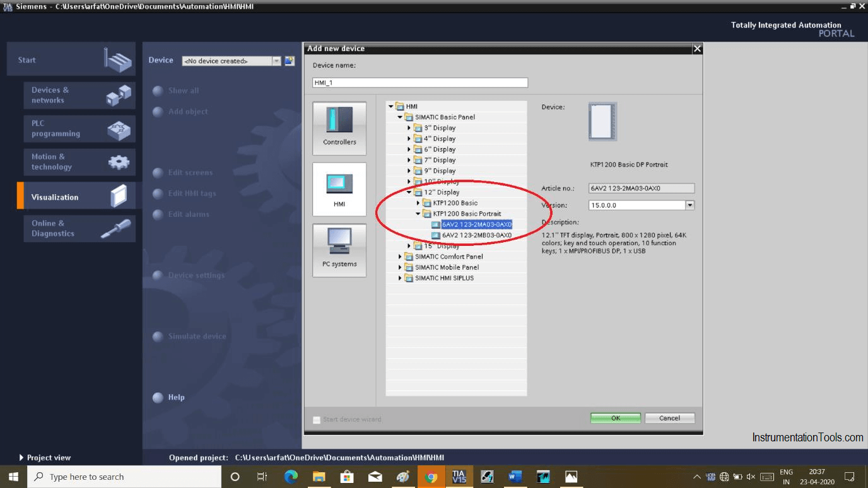The height and width of the screenshot is (488, 868).
Task: Click the network tray icon
Action: pos(724,477)
